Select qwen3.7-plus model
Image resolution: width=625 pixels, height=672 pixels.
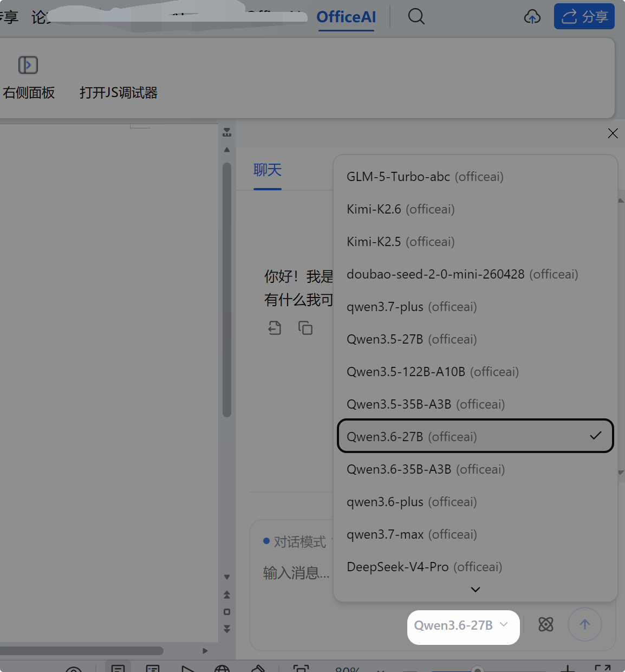[x=476, y=307]
